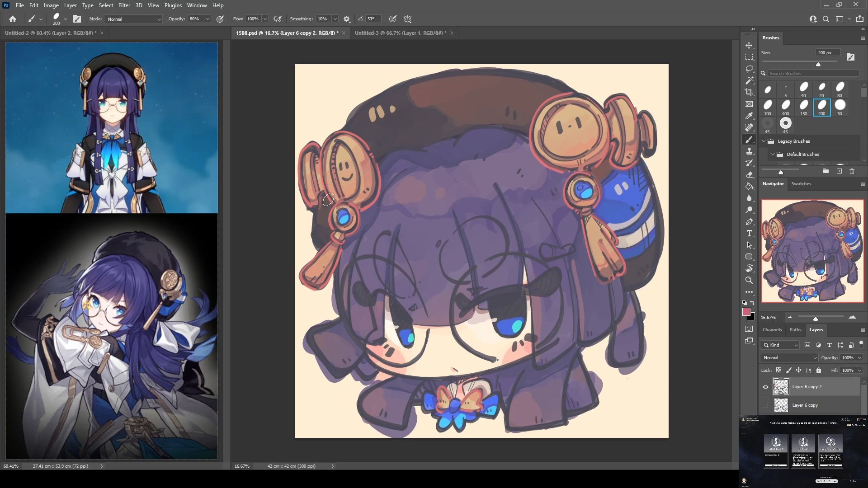Viewport: 868px width, 488px height.
Task: Select the Magic Wand tool
Action: 749,81
